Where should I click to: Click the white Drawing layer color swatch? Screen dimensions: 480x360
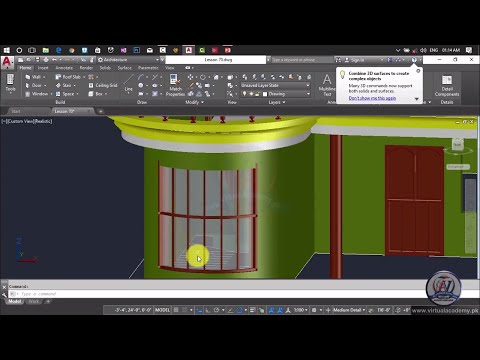point(265,94)
